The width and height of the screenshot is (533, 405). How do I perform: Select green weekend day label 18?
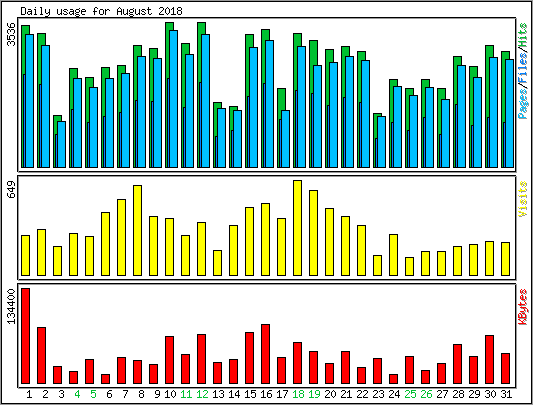298,394
